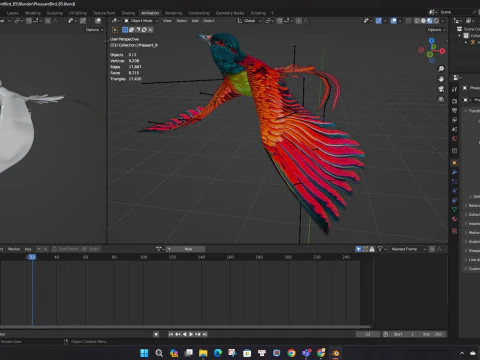Toggle Only Show Selected filter in dope sheet

(x=358, y=249)
